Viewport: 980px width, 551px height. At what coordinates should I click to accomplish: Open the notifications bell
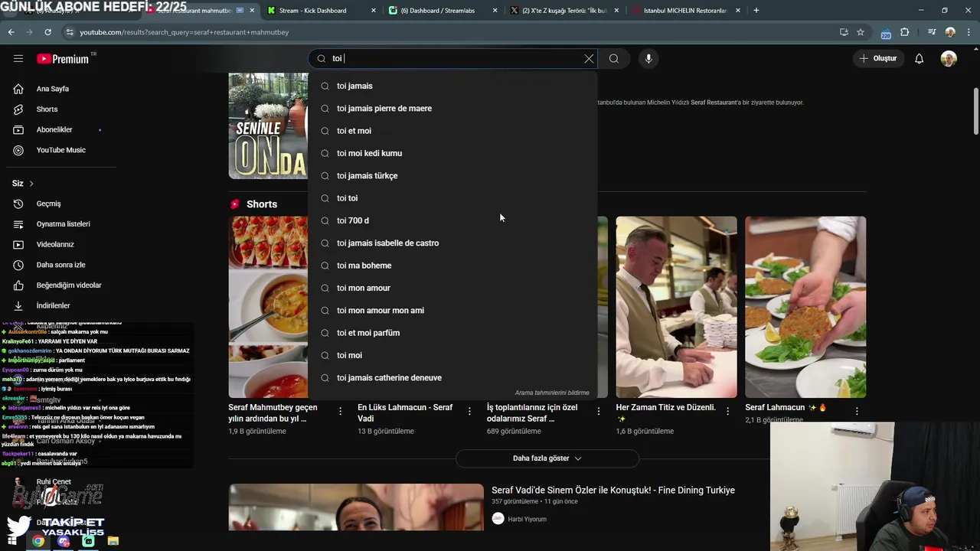pos(920,58)
